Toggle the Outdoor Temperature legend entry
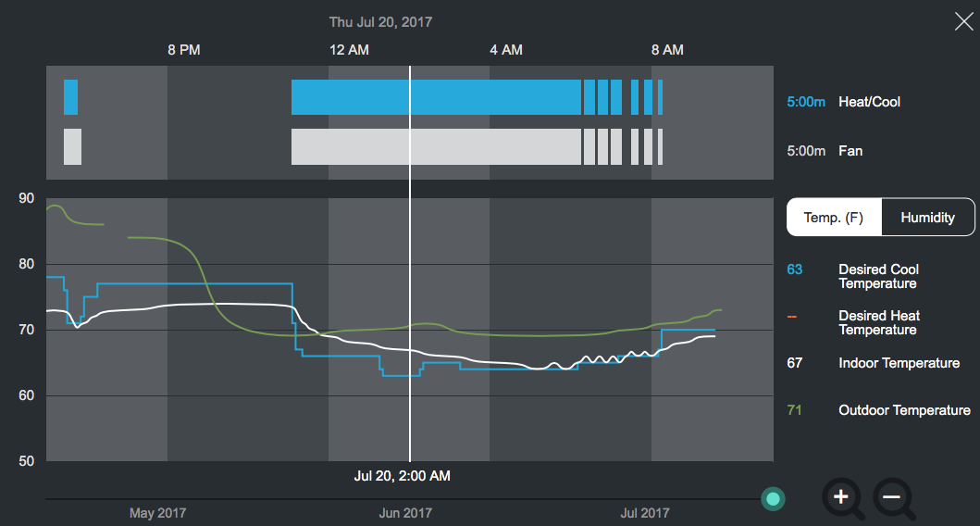This screenshot has height=526, width=980. (903, 409)
